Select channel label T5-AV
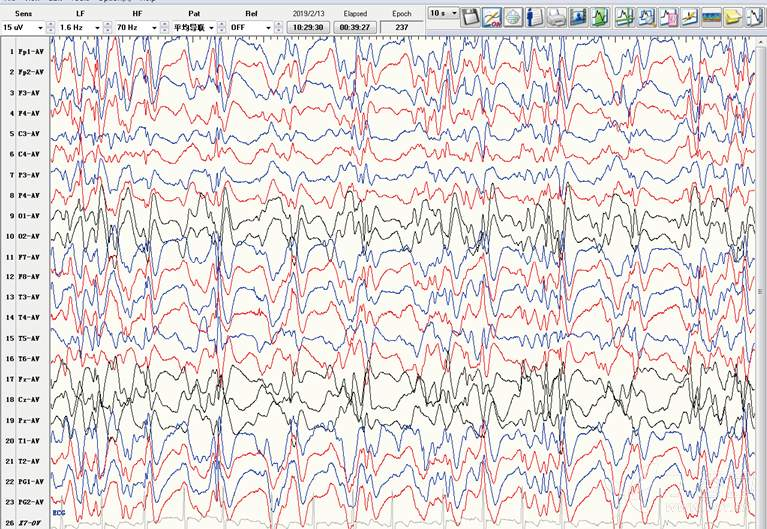 tap(29, 338)
